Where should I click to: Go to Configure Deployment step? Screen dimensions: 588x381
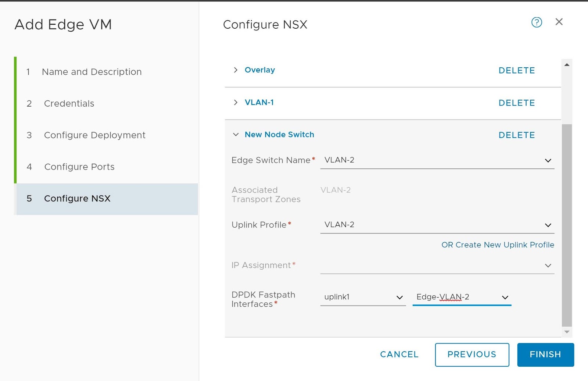click(x=94, y=135)
